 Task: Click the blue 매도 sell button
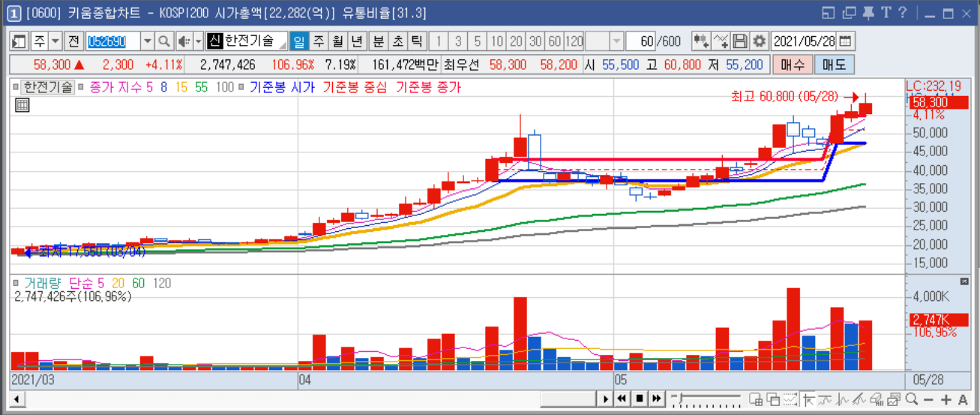(x=834, y=65)
